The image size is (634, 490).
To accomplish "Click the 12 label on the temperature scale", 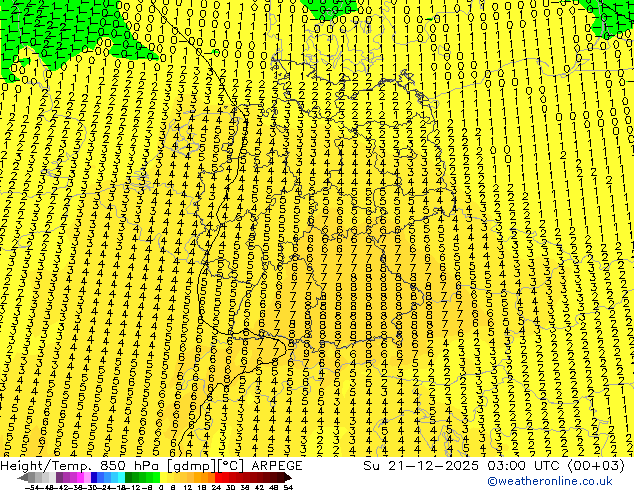I will tap(188, 488).
